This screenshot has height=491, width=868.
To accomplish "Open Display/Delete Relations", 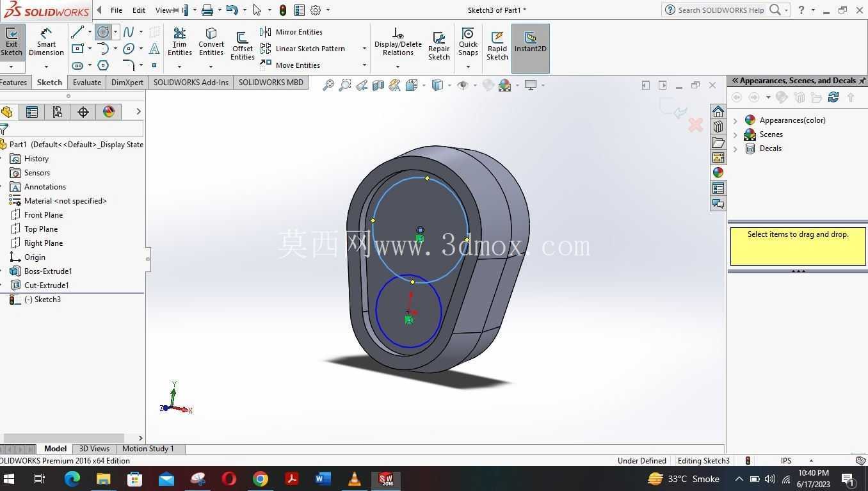I will click(398, 42).
